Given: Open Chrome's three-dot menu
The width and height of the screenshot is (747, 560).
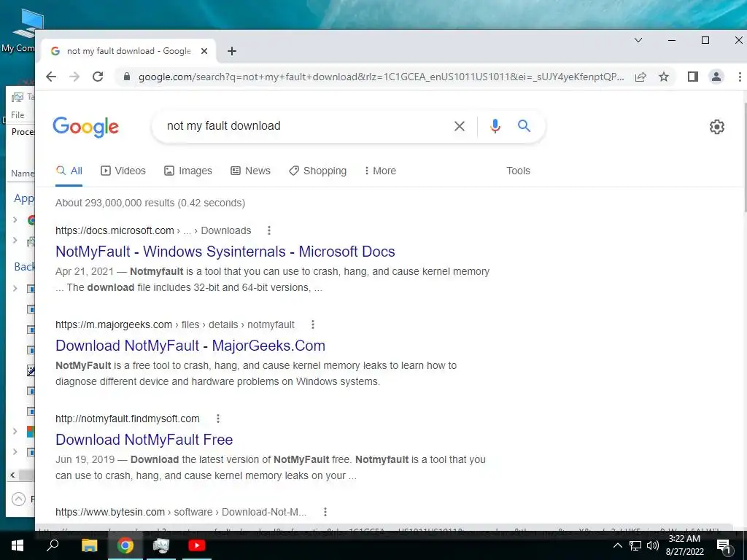Looking at the screenshot, I should (x=740, y=77).
